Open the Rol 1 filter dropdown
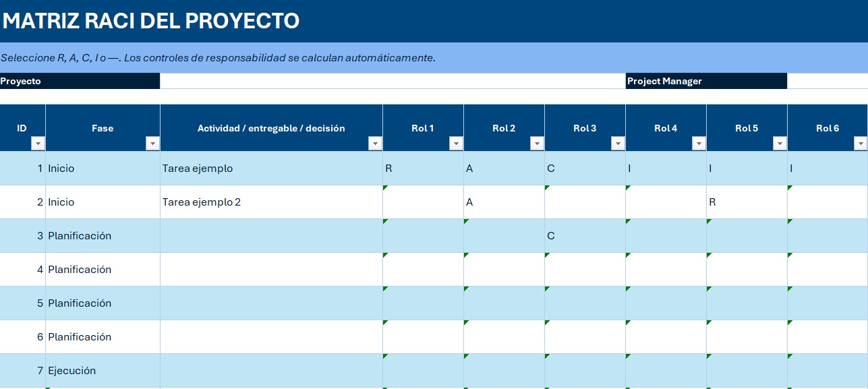 point(456,144)
